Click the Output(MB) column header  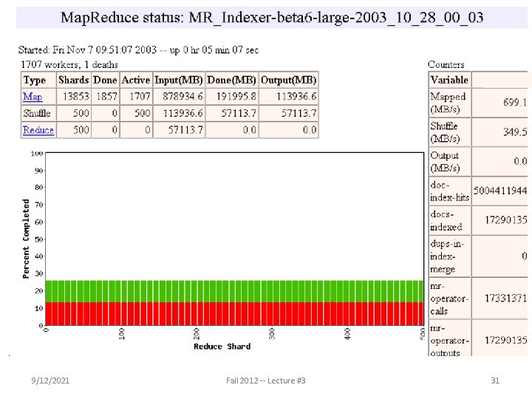pos(288,80)
